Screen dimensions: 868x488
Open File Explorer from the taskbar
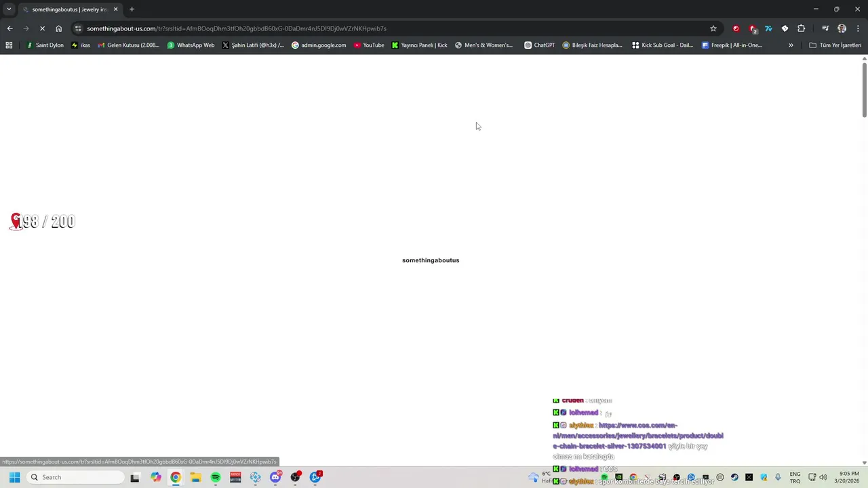pos(195,477)
